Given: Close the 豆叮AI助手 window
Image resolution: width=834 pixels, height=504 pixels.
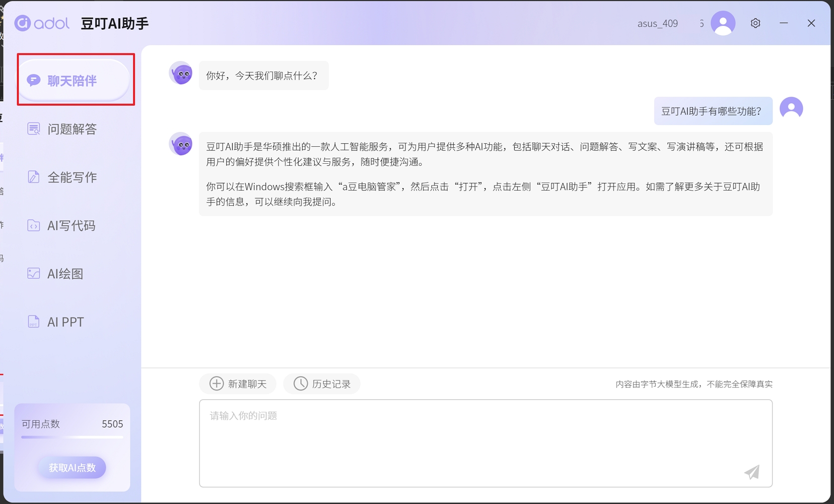Looking at the screenshot, I should 811,23.
